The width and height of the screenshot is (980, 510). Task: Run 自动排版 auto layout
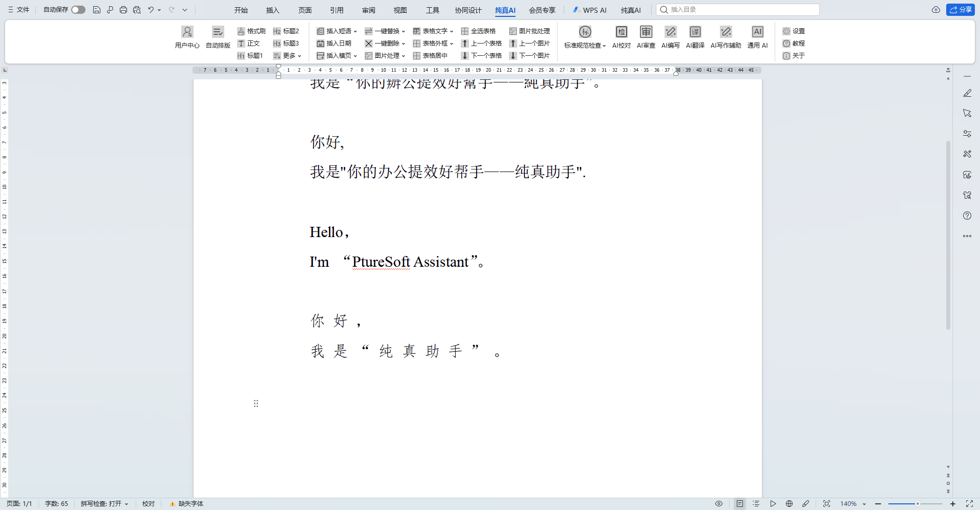218,37
